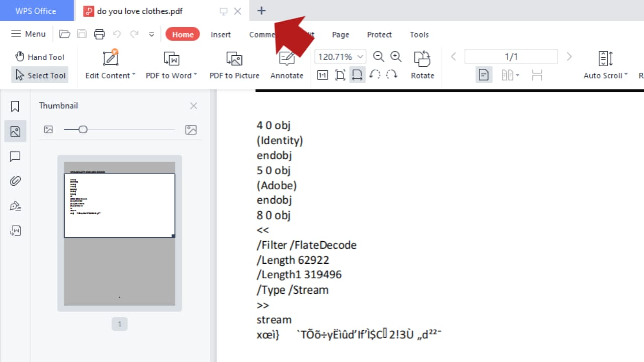Image resolution: width=644 pixels, height=362 pixels.
Task: Click the PDF to Word icon
Action: pyautogui.click(x=172, y=58)
